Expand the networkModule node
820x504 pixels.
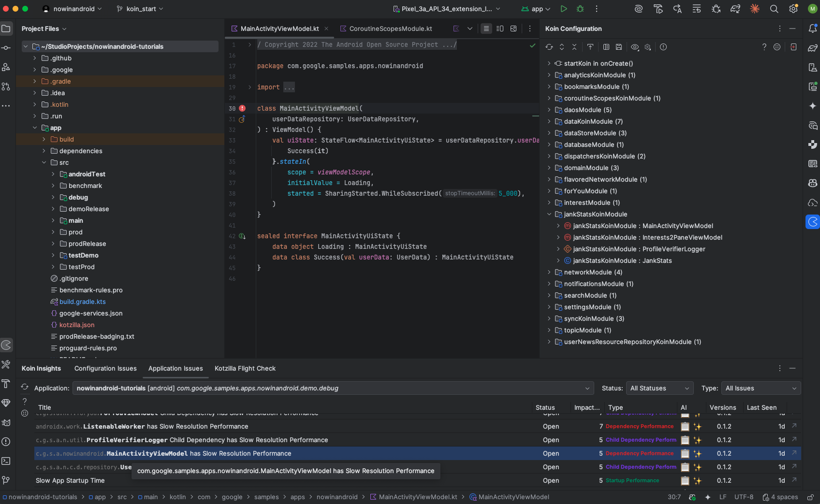(x=549, y=273)
